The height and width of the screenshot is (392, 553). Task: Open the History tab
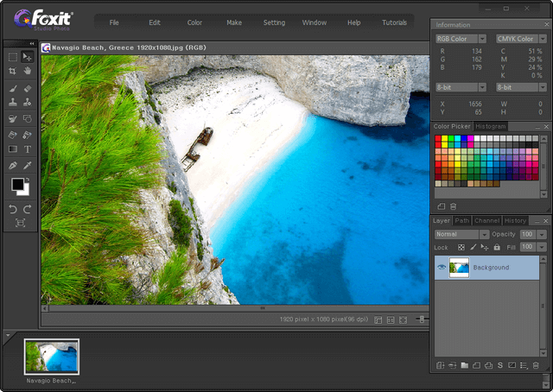[515, 220]
